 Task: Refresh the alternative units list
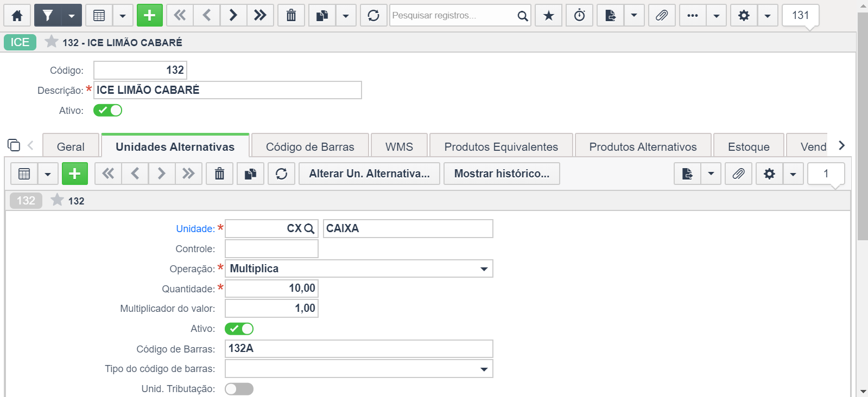coord(281,174)
